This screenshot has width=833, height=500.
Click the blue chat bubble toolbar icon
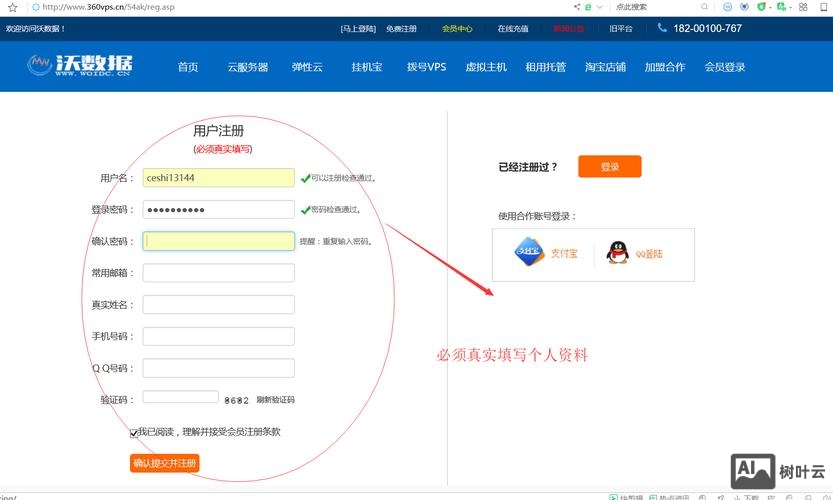(x=728, y=7)
